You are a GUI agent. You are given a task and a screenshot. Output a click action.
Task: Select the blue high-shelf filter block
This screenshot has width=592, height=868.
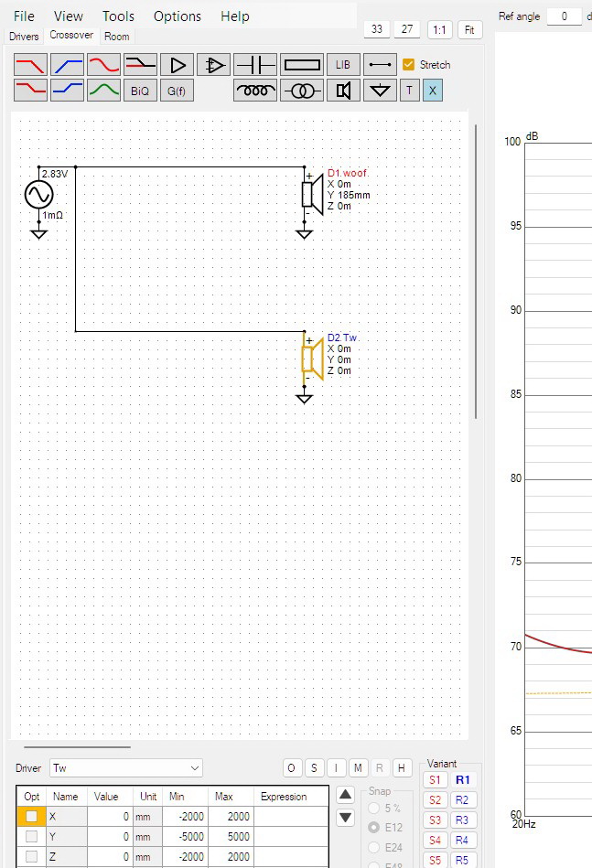tap(67, 91)
